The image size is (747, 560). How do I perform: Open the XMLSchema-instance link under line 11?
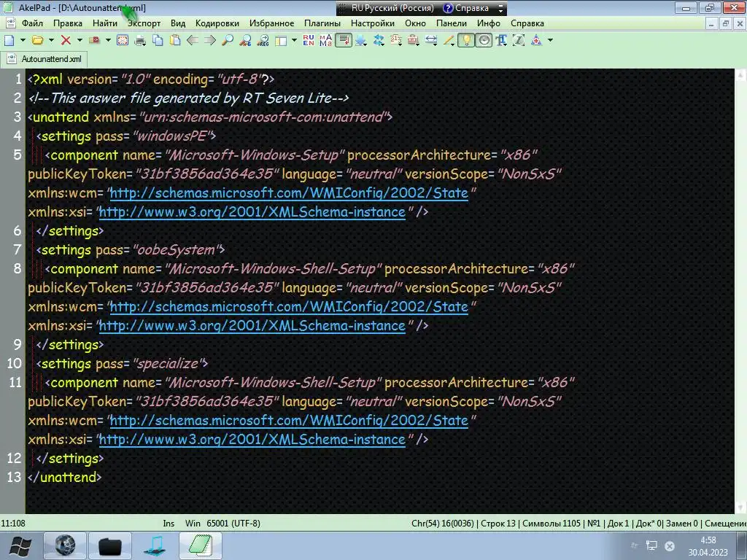tap(252, 440)
